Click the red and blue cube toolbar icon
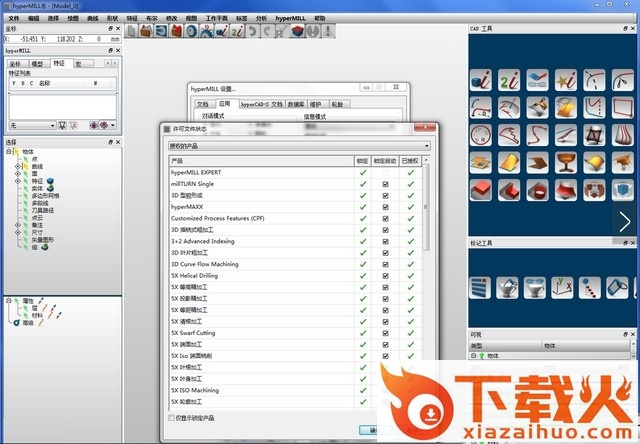The image size is (640, 444). [298, 31]
